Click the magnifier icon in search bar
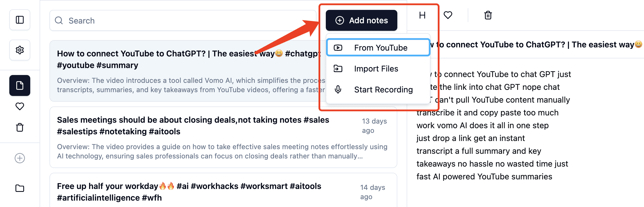Screen dimensions: 644x207 [59, 20]
